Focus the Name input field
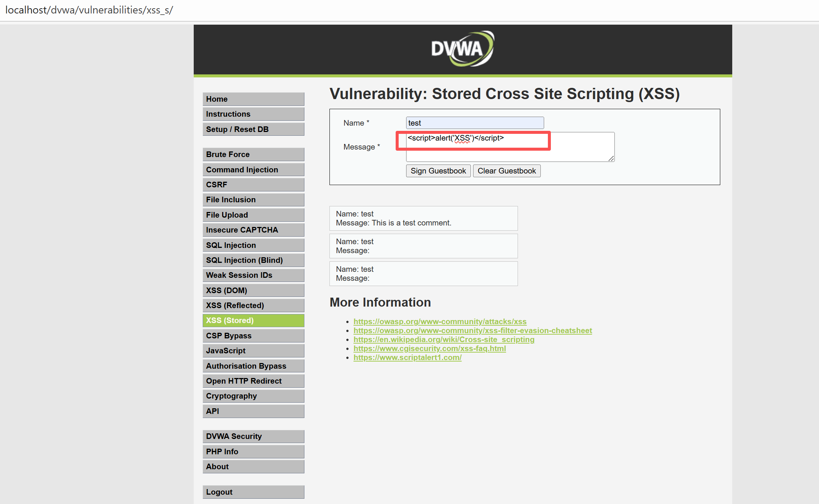Screen dimensions: 819x504 475,123
